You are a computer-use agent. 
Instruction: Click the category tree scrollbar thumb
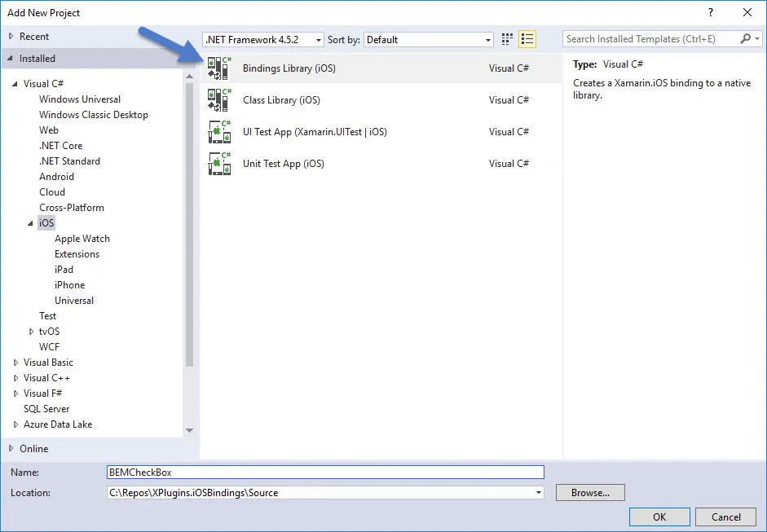click(x=190, y=225)
